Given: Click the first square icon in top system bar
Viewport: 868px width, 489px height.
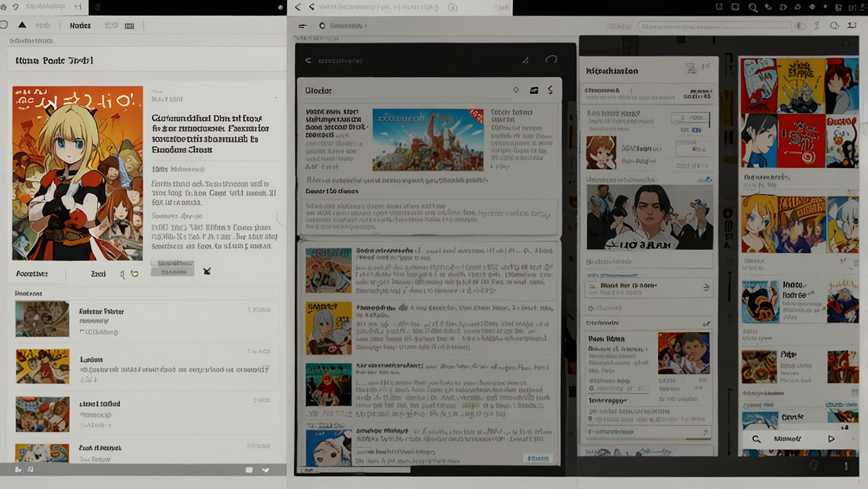Looking at the screenshot, I should [x=719, y=7].
